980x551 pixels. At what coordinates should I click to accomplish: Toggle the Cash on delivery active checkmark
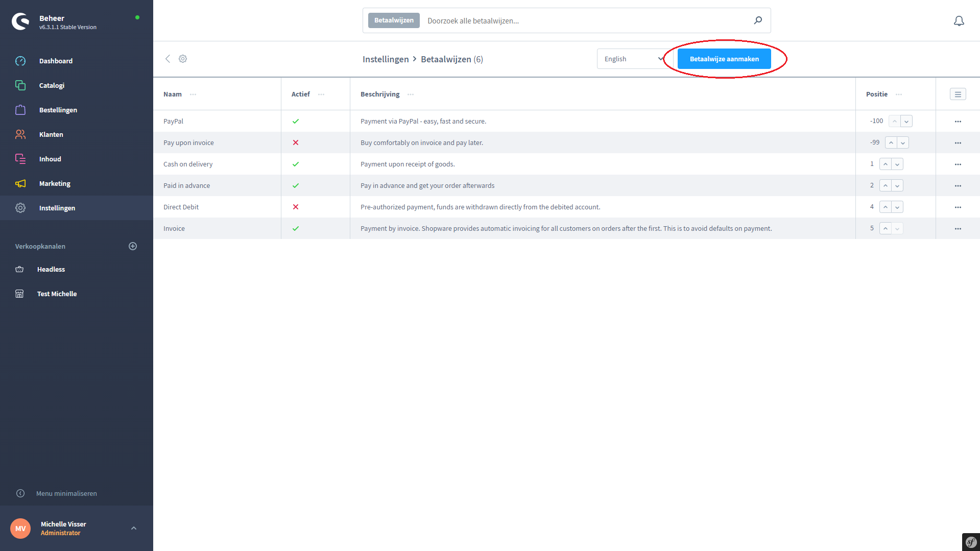[296, 164]
